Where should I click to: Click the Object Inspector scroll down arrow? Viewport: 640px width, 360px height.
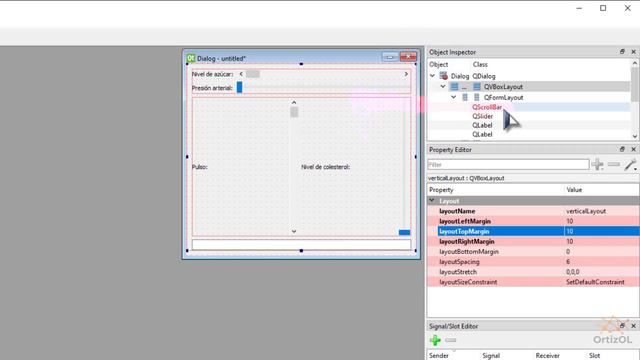click(x=635, y=136)
